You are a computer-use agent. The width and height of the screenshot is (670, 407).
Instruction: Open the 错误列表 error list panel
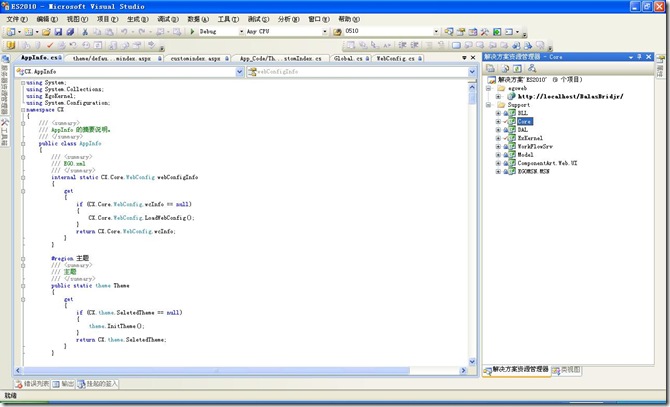[34, 383]
